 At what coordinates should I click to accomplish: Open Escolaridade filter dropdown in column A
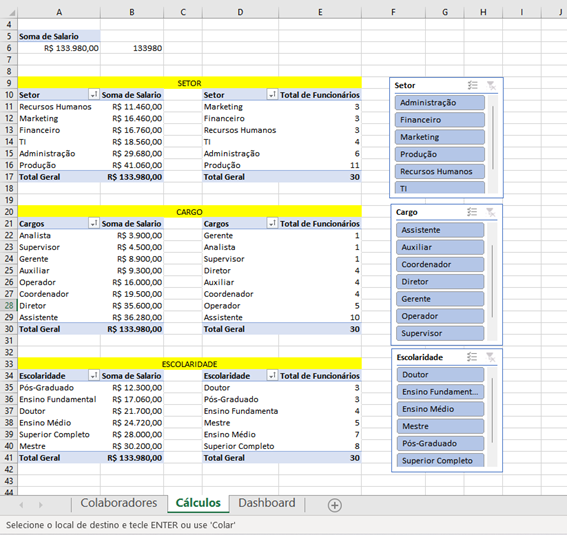[94, 376]
